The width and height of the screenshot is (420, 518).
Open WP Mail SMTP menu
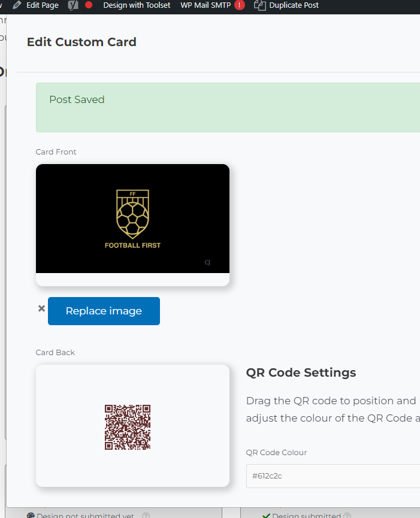coord(206,5)
